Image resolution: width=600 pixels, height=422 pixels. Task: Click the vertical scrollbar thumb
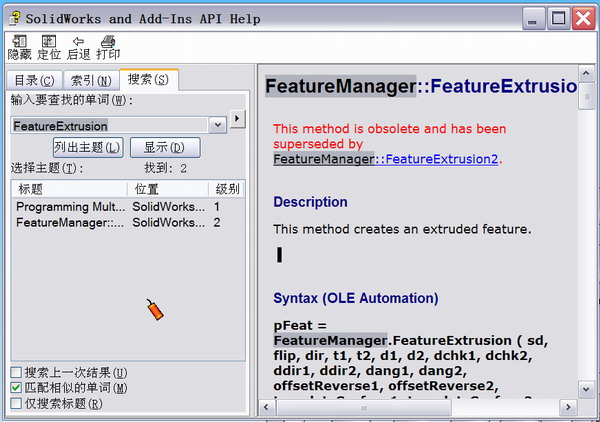[586, 96]
